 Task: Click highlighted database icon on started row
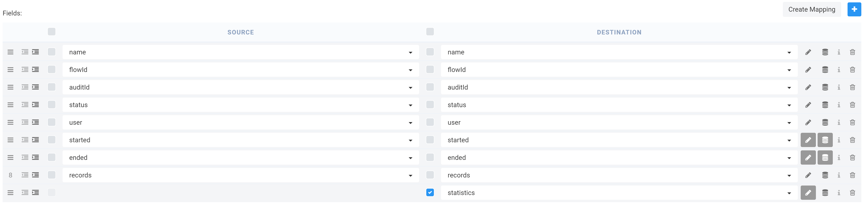tap(825, 140)
